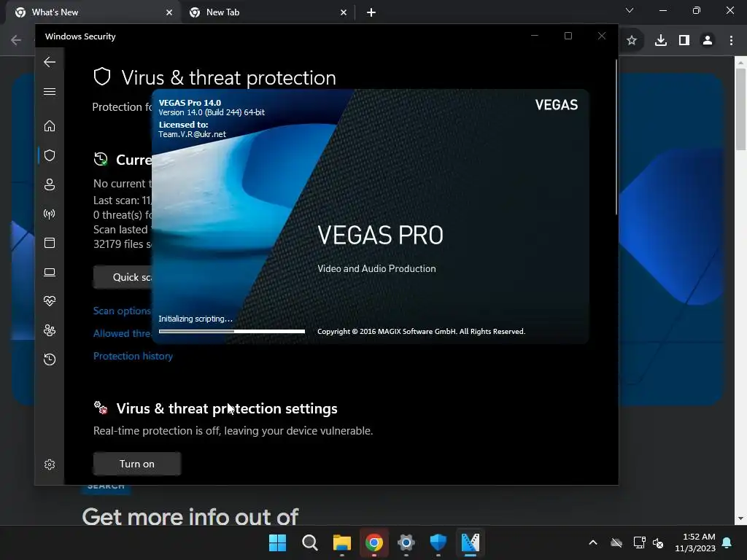
Task: Close the New Tab tab
Action: pos(344,13)
